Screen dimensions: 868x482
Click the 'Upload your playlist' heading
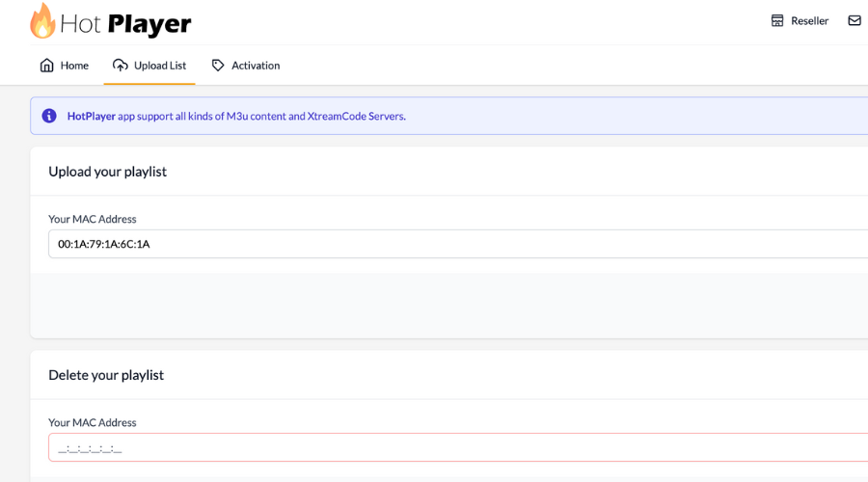(x=107, y=172)
